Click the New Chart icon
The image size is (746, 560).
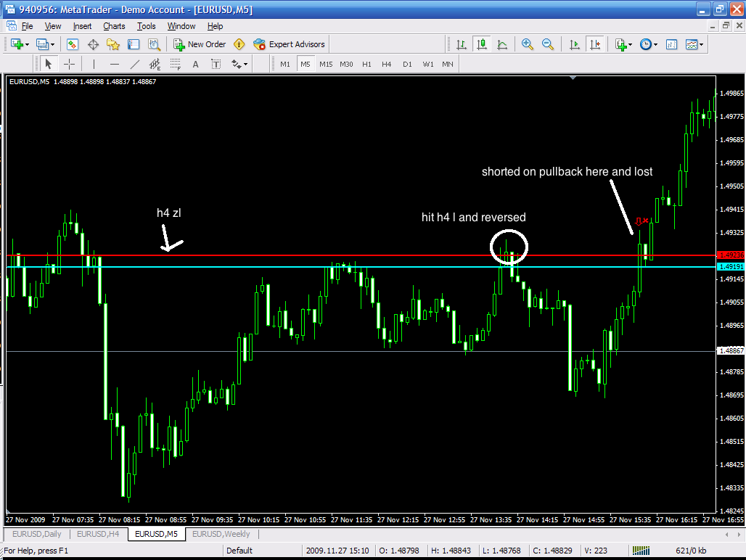tap(17, 44)
